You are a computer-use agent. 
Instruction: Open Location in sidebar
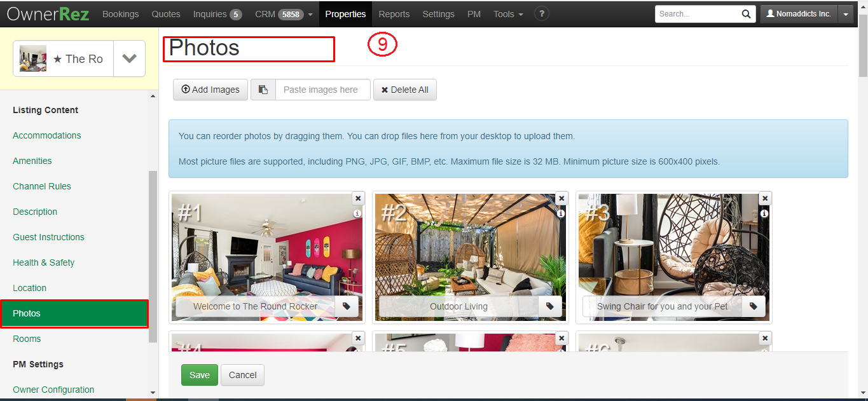pos(29,288)
